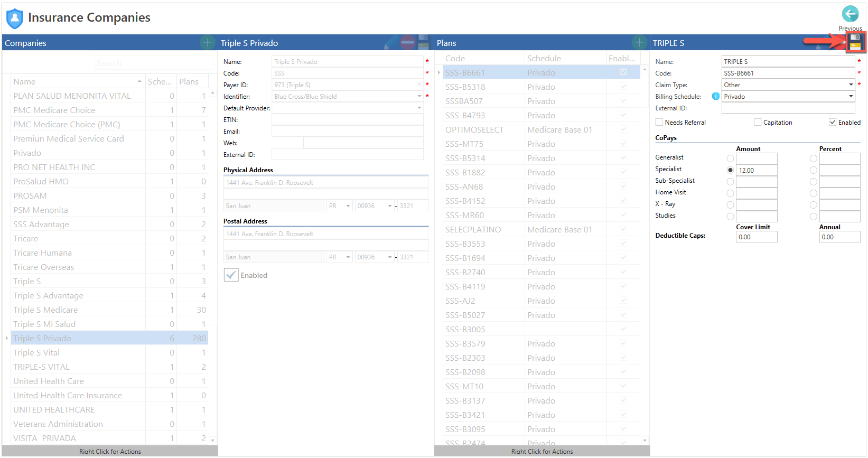
Task: Focus the companies Search field
Action: point(154,63)
